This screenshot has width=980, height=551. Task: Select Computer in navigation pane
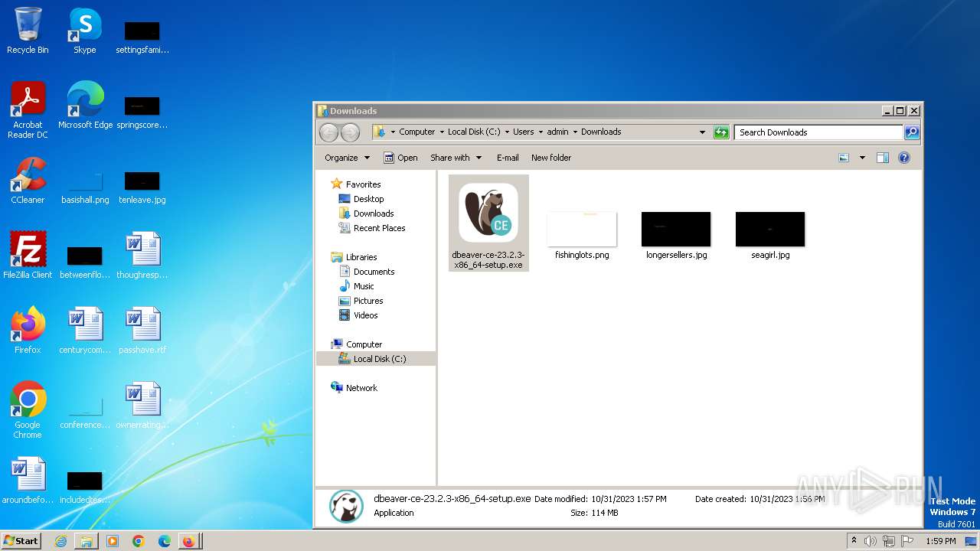(x=364, y=344)
